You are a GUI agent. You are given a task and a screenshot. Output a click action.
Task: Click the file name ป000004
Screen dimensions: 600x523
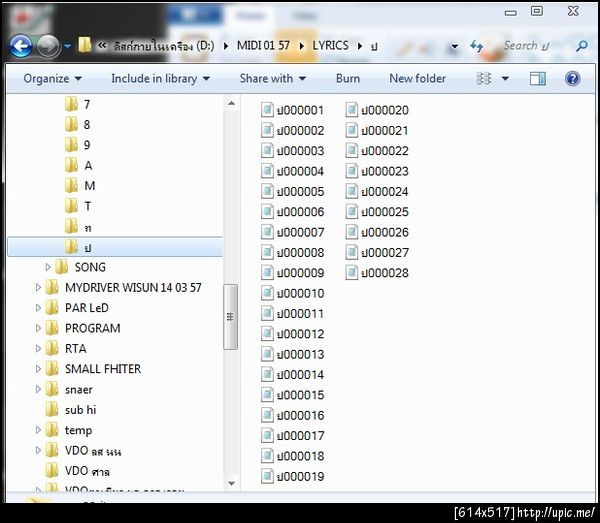click(300, 171)
